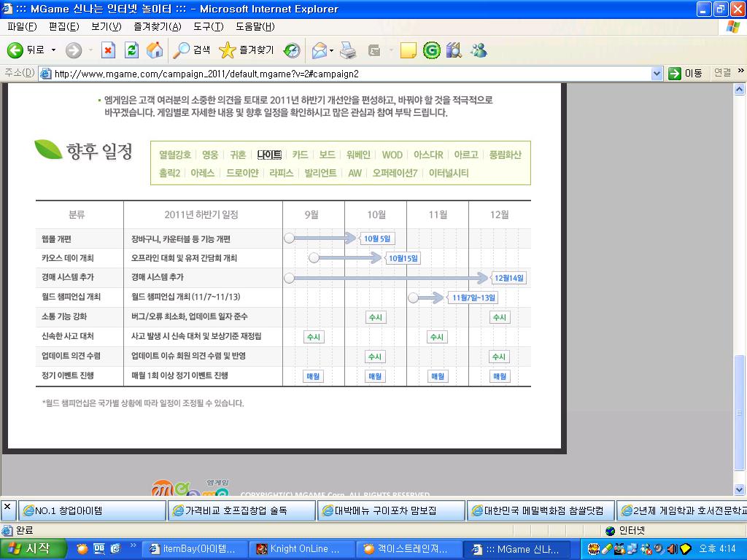Expand the Mail button dropdown arrow
Screen dimensions: 747x560
pyautogui.click(x=332, y=50)
